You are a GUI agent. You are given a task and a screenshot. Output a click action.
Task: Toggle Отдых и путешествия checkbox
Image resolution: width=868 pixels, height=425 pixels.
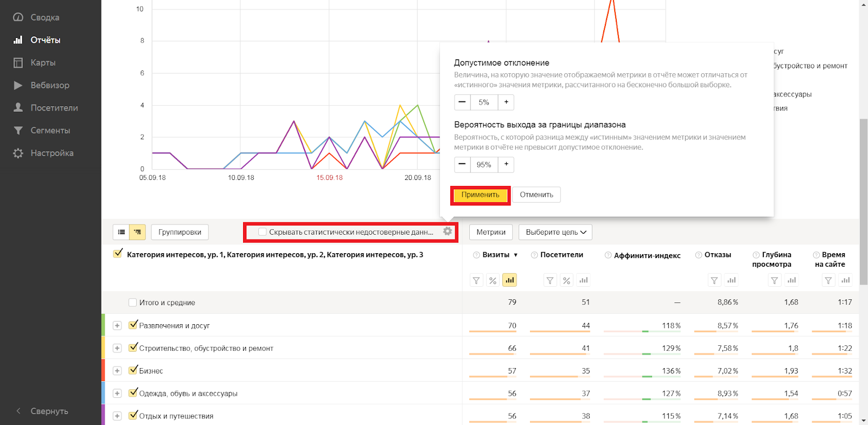[133, 416]
